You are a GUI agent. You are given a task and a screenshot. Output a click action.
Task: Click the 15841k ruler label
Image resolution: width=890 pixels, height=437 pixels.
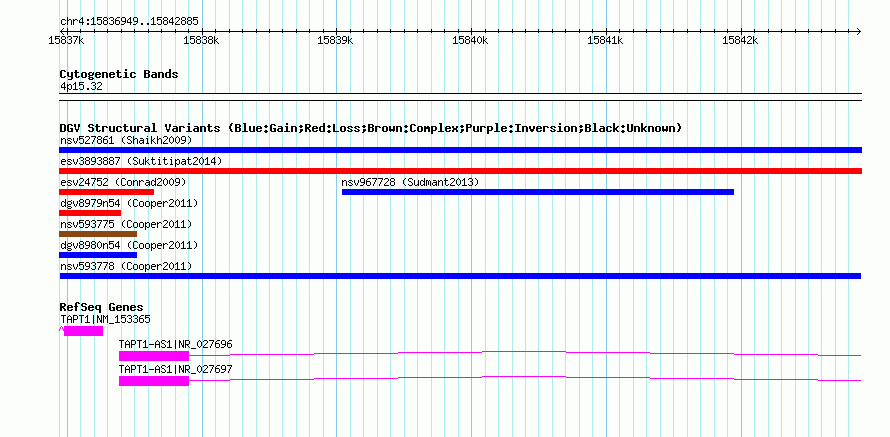pyautogui.click(x=605, y=40)
